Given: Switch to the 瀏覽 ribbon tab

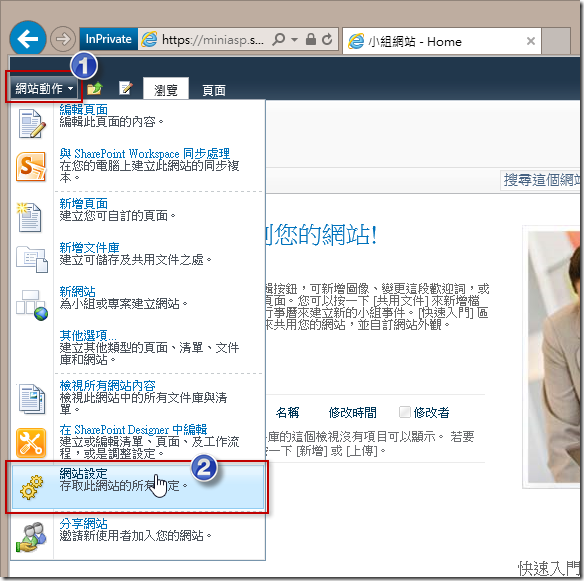Looking at the screenshot, I should [166, 90].
